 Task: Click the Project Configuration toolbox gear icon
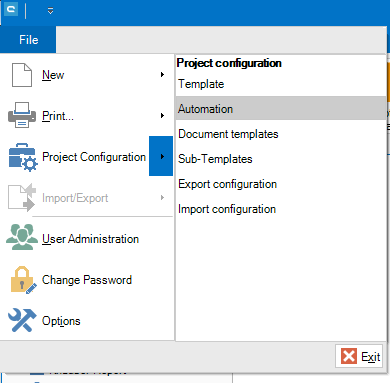click(x=23, y=157)
